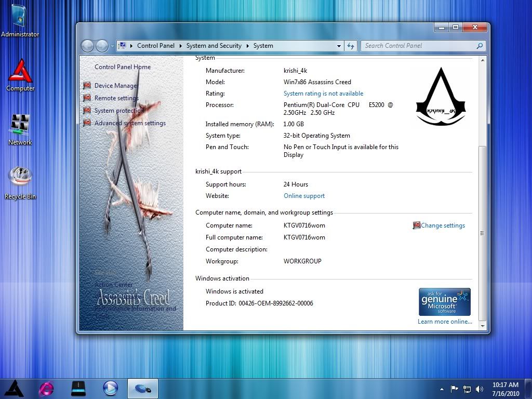This screenshot has width=532, height=399.
Task: Open the address bar history dropdown
Action: coord(339,46)
